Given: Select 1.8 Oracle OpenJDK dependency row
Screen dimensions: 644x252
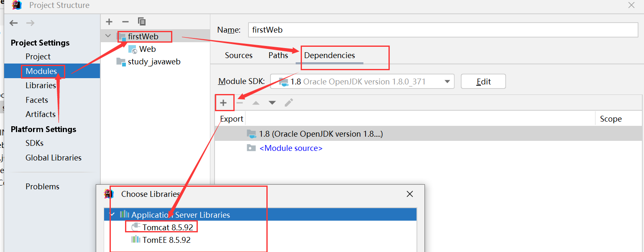Looking at the screenshot, I should [x=429, y=134].
